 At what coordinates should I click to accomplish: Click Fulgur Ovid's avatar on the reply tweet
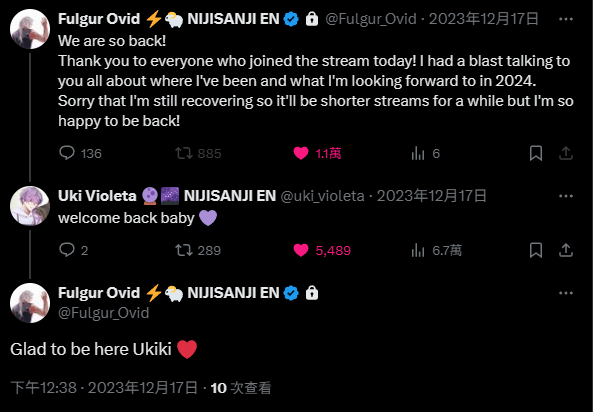[x=30, y=303]
